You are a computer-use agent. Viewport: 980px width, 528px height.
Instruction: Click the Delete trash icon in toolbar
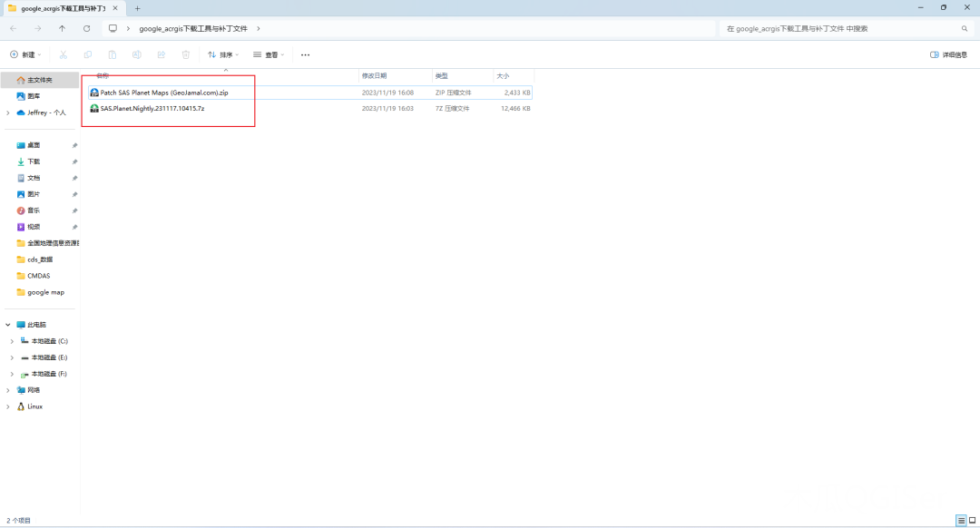pos(186,55)
